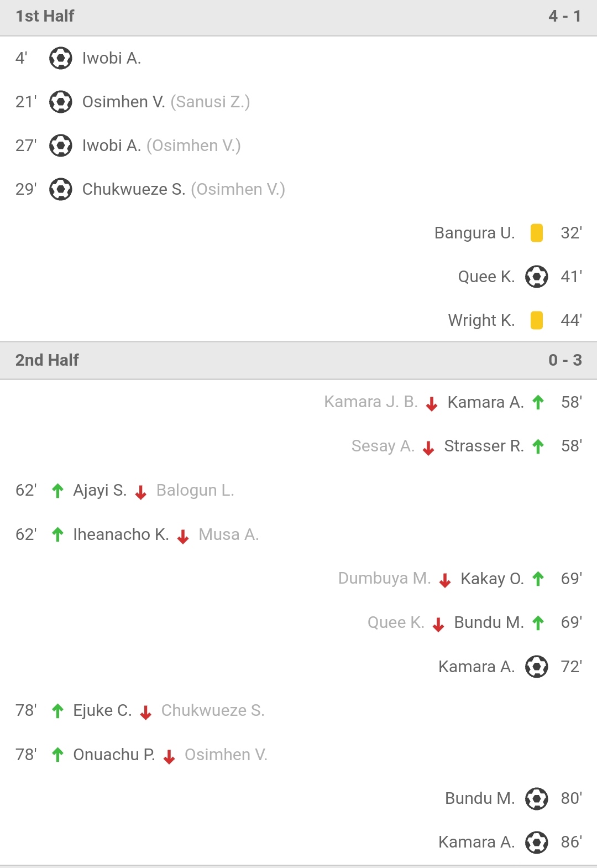Image resolution: width=597 pixels, height=868 pixels.
Task: Tap the goal ball icon at 21'
Action: click(61, 102)
